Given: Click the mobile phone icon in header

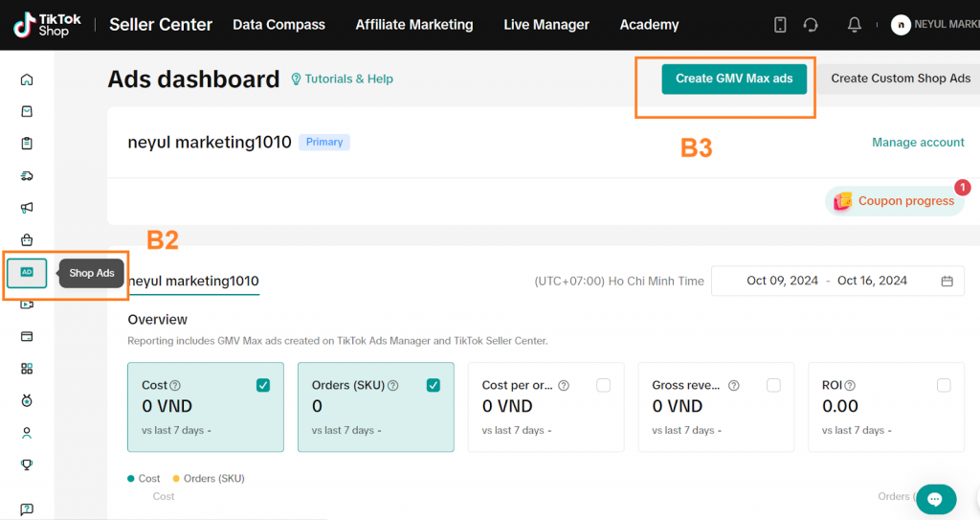Looking at the screenshot, I should click(780, 25).
